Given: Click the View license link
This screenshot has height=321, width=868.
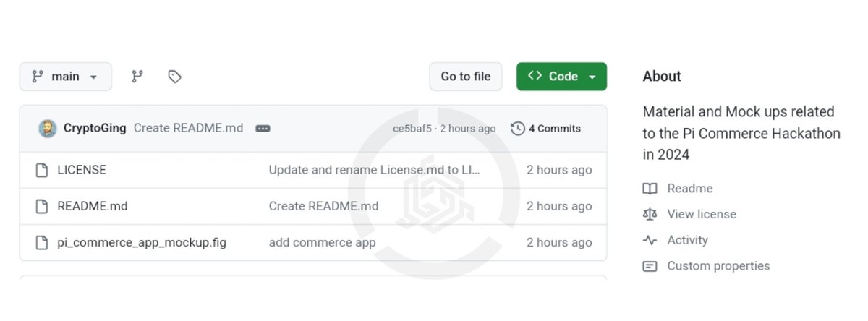Looking at the screenshot, I should 702,214.
